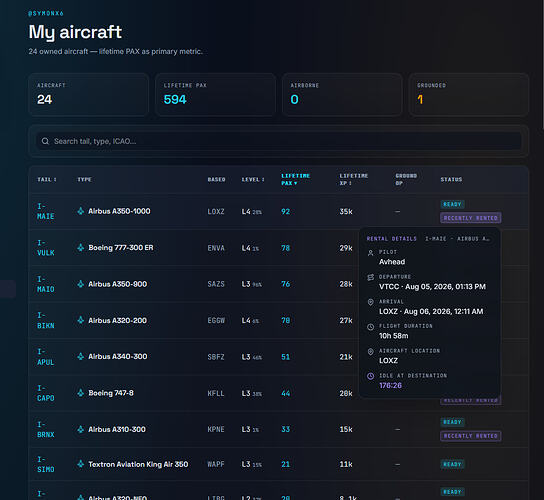This screenshot has width=544, height=500.
Task: Open the I-MAIE tail number link
Action: point(45,211)
